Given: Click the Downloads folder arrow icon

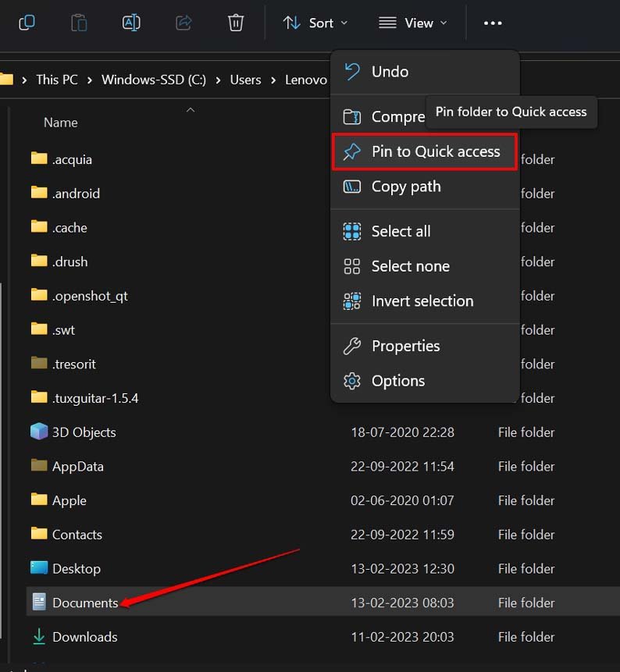Looking at the screenshot, I should coord(39,637).
